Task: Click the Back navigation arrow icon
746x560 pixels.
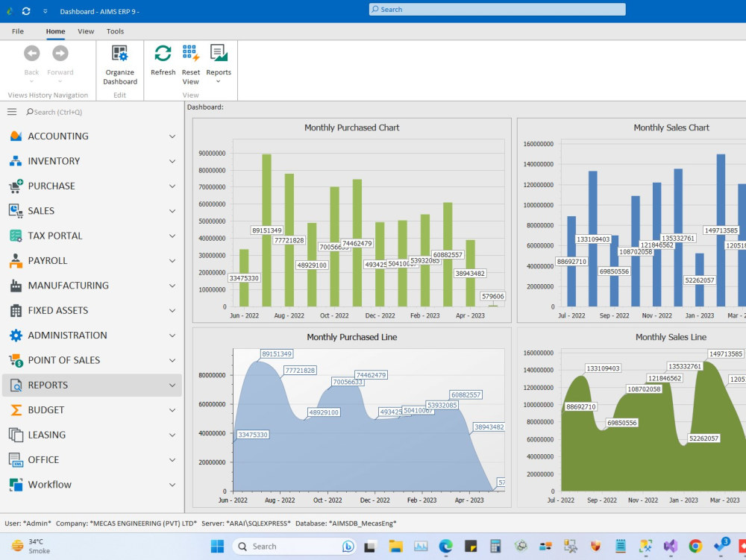Action: coord(32,53)
